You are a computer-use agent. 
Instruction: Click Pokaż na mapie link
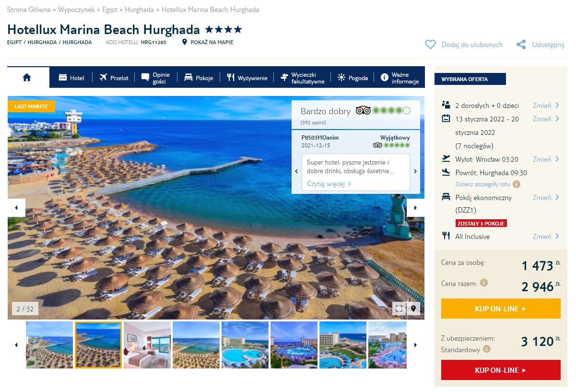[208, 42]
